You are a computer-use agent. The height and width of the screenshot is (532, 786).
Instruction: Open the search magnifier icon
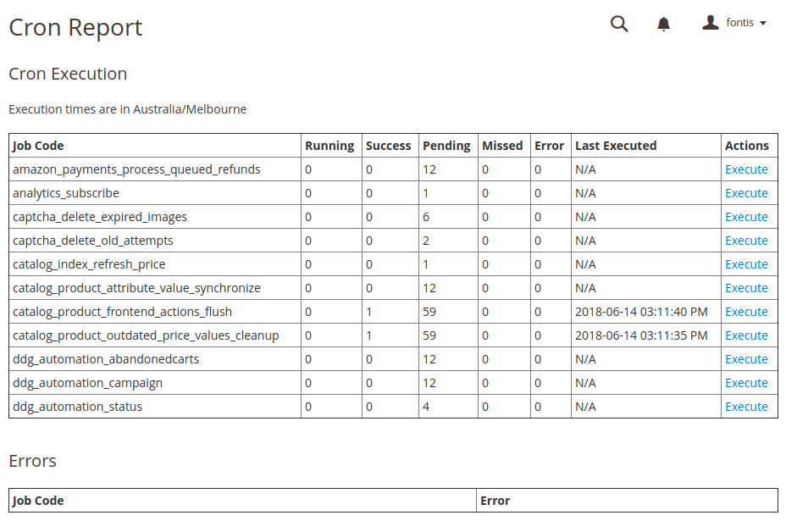619,24
